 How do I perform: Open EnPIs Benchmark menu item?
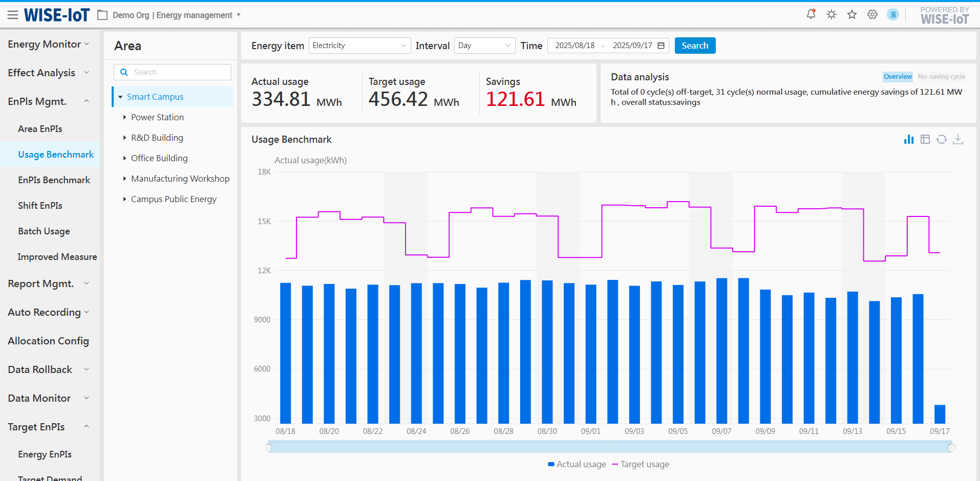tap(54, 180)
